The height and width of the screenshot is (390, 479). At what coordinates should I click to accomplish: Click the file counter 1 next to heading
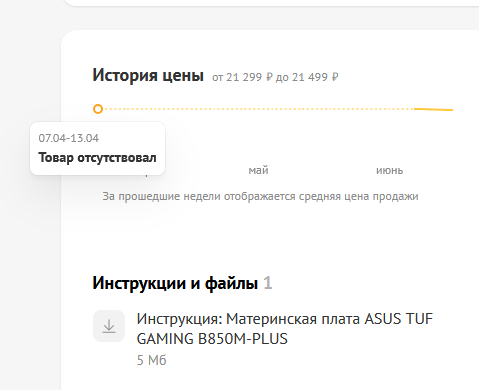[268, 283]
